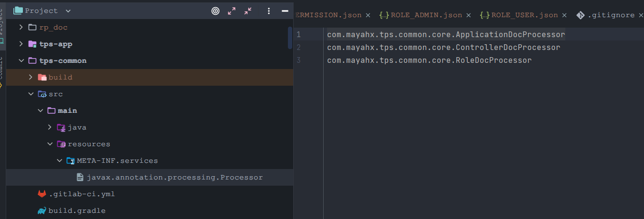This screenshot has width=644, height=219.
Task: Click the Expand All icon in Project panel
Action: coord(232,11)
